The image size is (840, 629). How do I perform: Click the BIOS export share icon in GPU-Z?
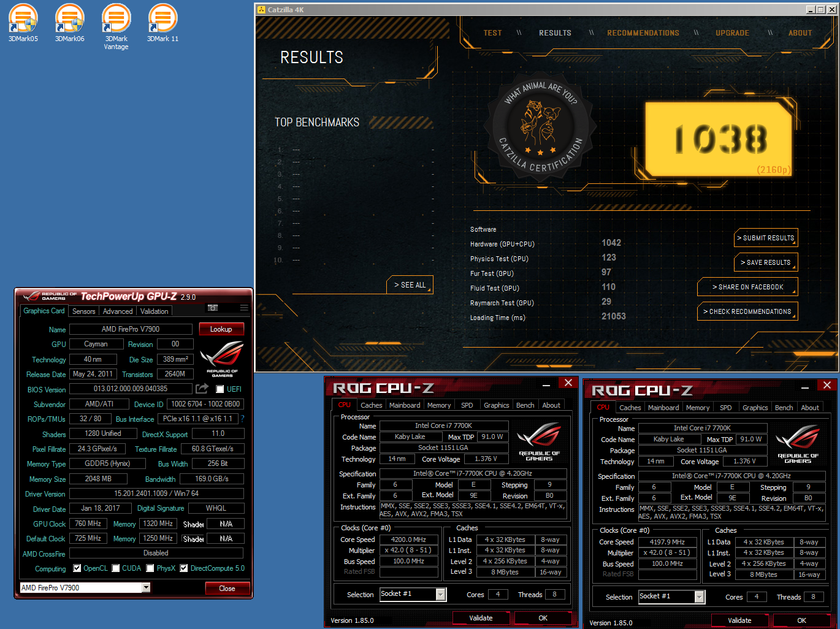click(x=202, y=389)
